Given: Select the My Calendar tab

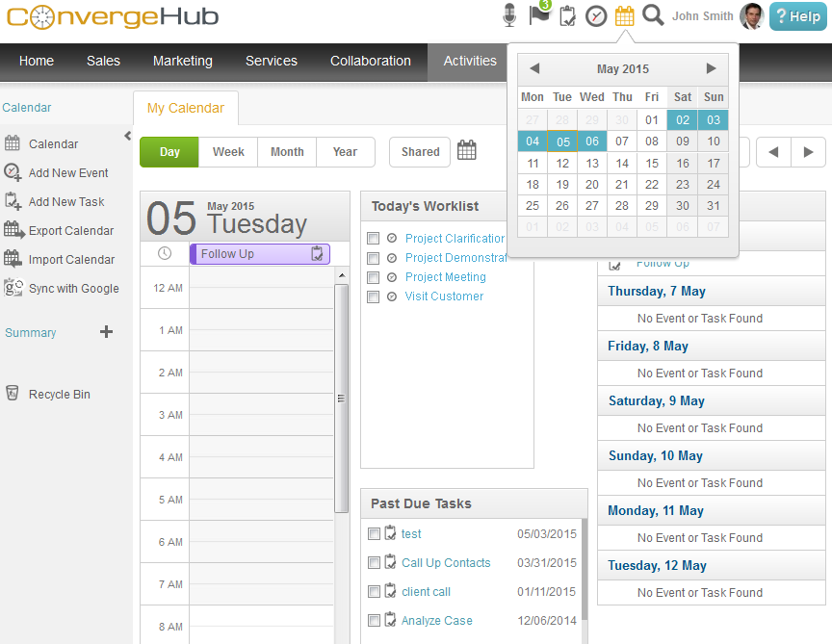Looking at the screenshot, I should coord(186,108).
